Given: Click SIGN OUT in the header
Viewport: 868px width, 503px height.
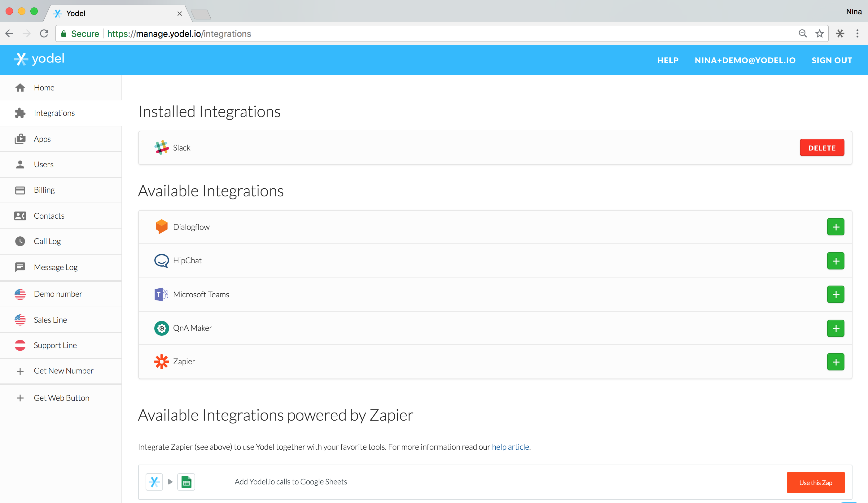Looking at the screenshot, I should point(832,60).
